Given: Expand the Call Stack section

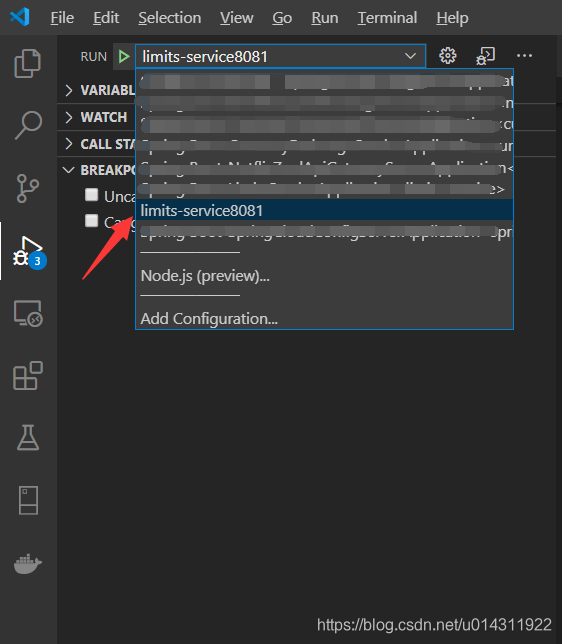Looking at the screenshot, I should pos(69,144).
